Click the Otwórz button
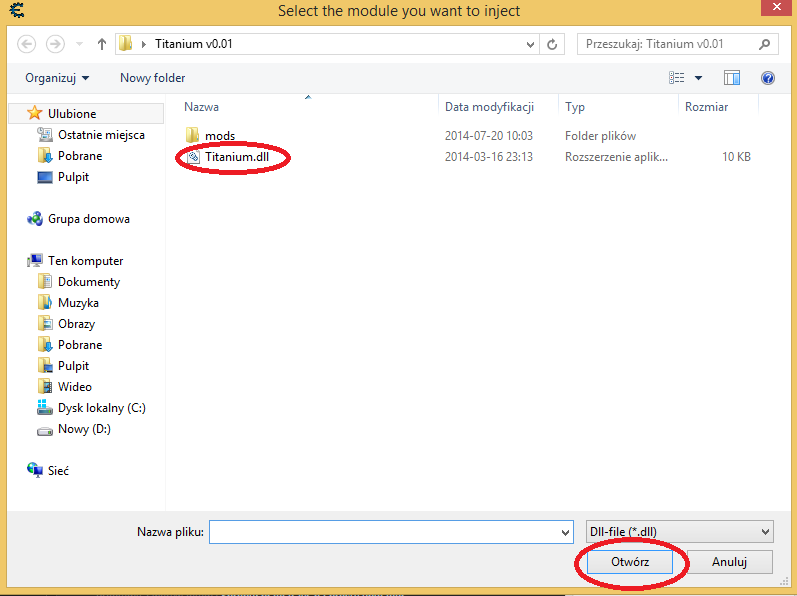The image size is (797, 596). (630, 562)
